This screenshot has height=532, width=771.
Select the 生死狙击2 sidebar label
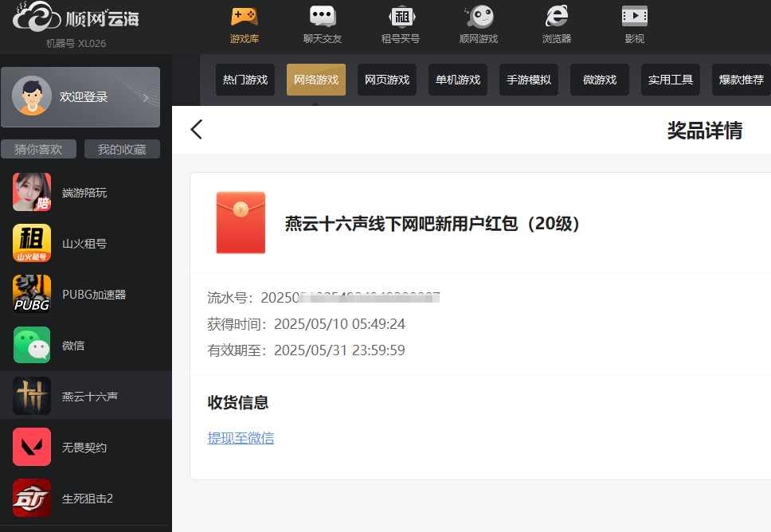tap(87, 499)
